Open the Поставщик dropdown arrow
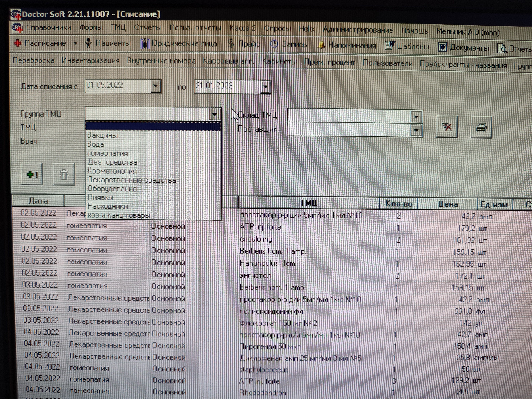Viewport: 532px width, 399px height. [416, 131]
